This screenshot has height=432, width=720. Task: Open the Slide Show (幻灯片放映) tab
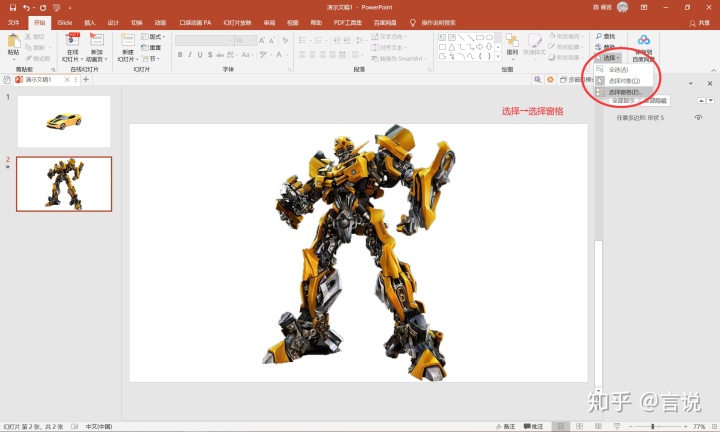(237, 22)
